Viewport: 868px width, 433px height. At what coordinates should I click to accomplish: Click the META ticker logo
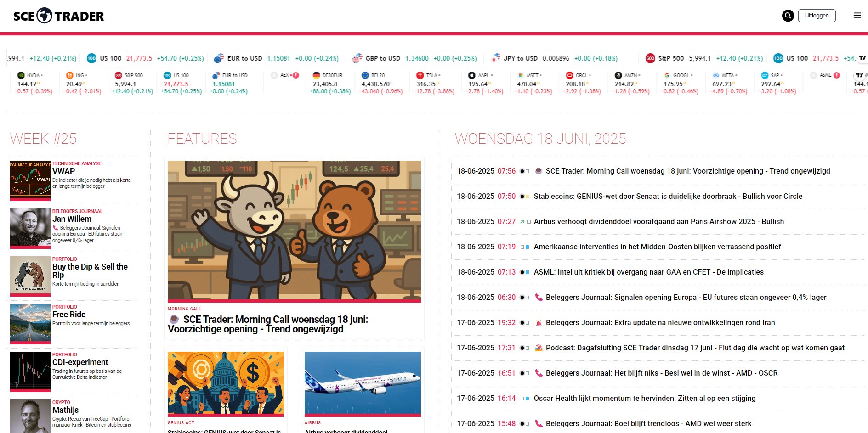point(716,75)
